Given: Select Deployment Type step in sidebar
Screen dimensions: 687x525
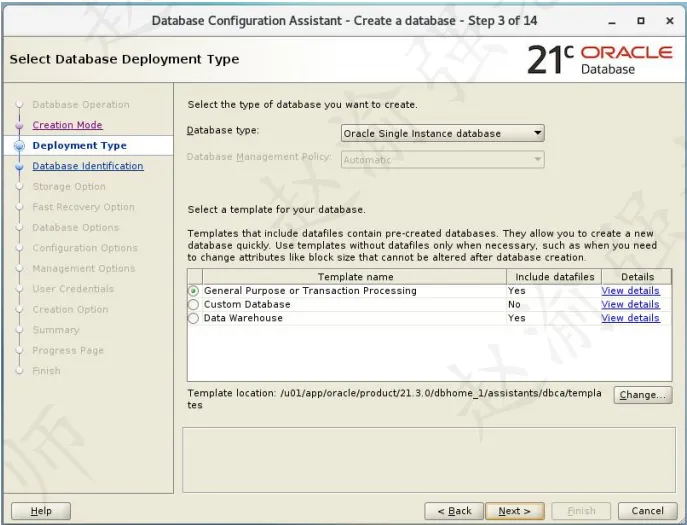Looking at the screenshot, I should [79, 145].
